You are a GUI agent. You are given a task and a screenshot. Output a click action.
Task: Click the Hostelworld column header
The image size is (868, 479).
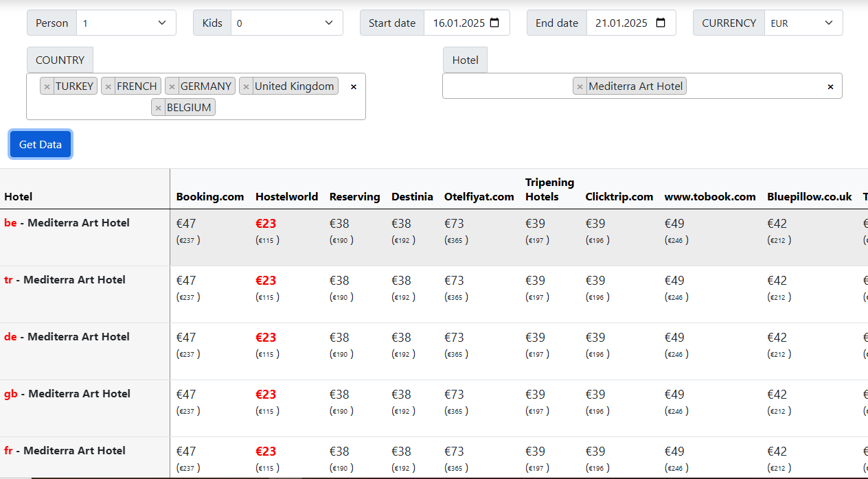[x=287, y=197]
